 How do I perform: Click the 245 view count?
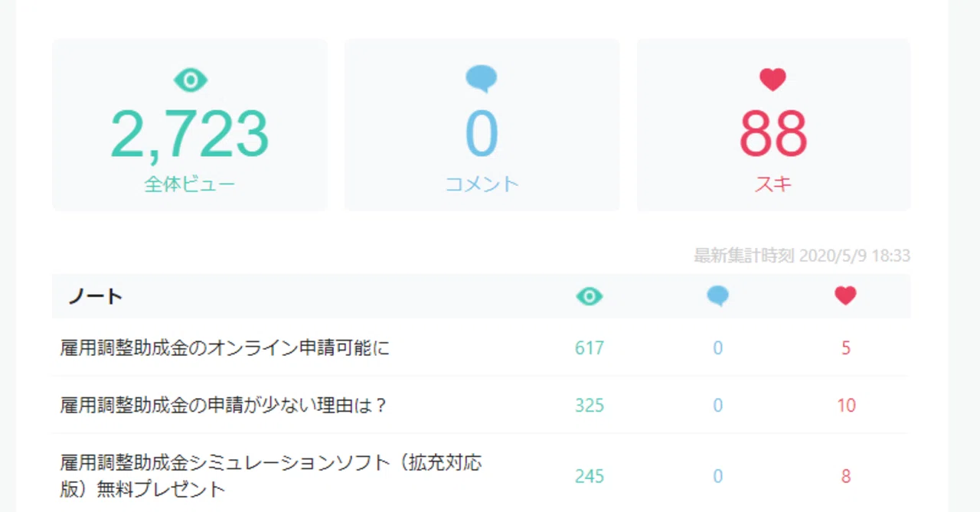(x=590, y=476)
